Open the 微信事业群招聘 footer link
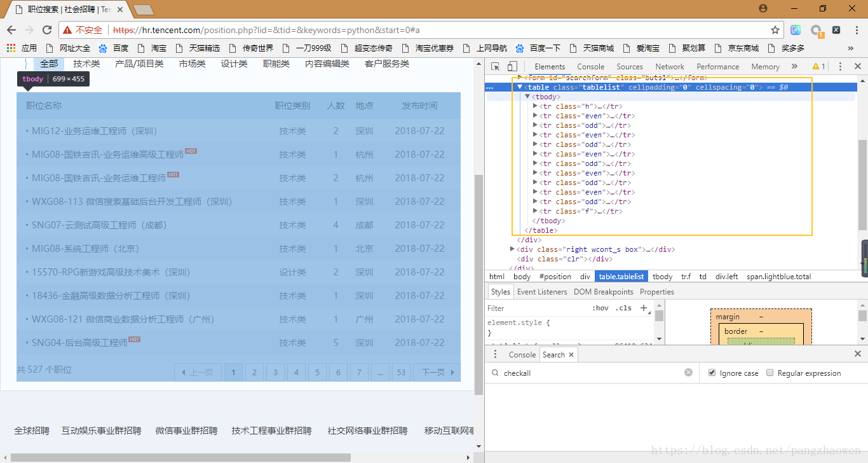This screenshot has width=868, height=463. [x=186, y=431]
